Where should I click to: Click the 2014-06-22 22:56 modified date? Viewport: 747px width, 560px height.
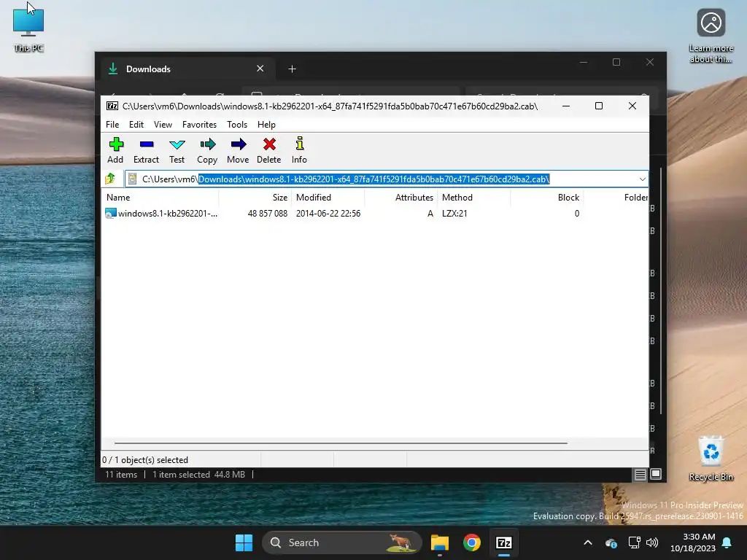click(328, 214)
